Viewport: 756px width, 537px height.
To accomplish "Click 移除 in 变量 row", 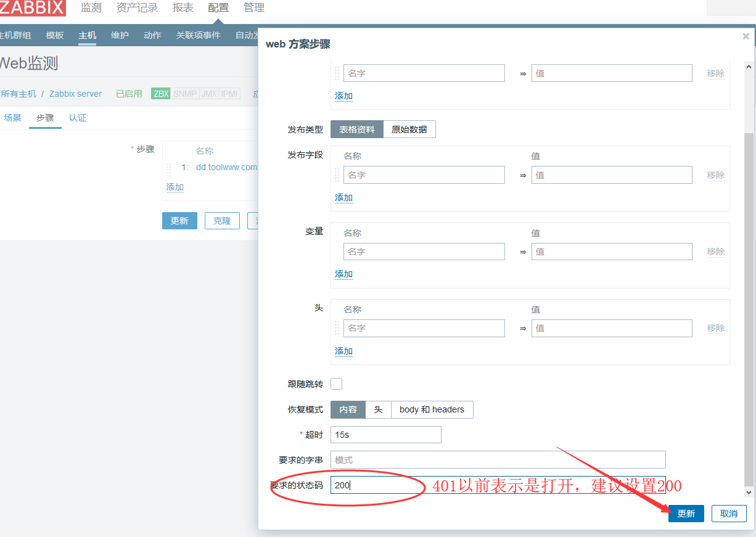I will 716,252.
